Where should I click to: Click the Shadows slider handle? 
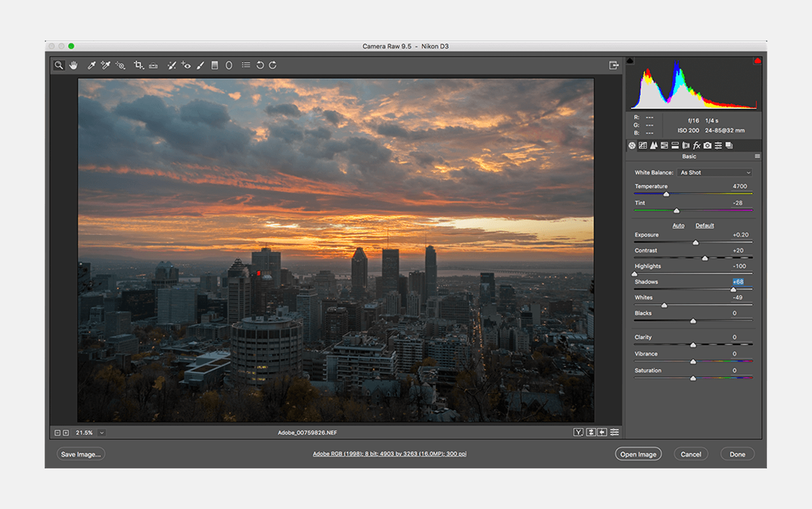[x=733, y=290]
